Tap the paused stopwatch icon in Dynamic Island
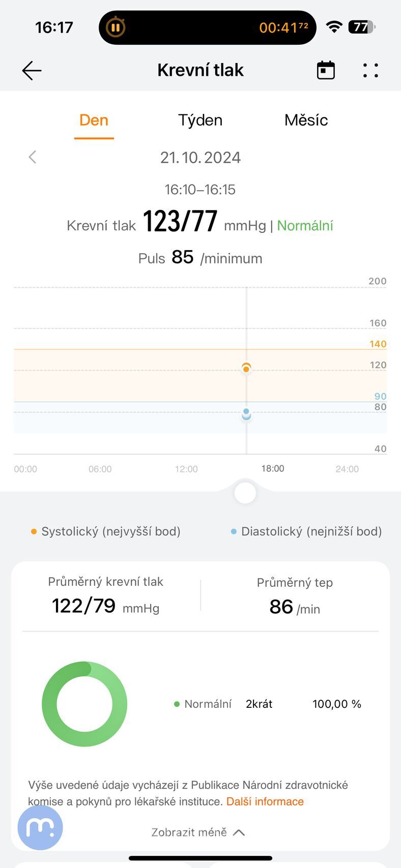Screen dimensions: 401x868 [x=116, y=27]
